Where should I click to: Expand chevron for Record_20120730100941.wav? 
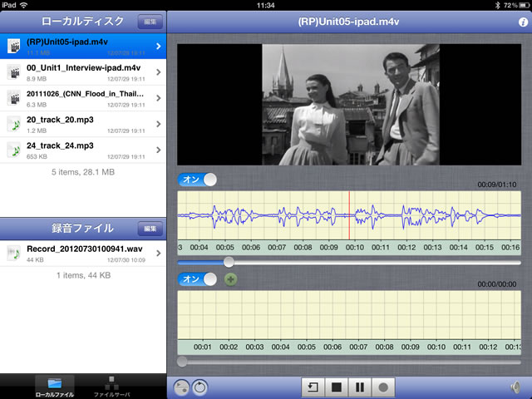coord(159,254)
